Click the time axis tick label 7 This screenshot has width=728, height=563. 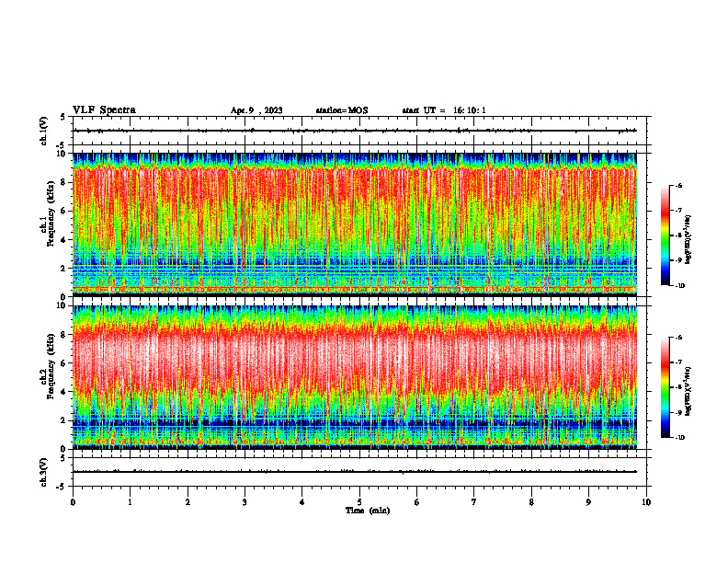[x=474, y=502]
